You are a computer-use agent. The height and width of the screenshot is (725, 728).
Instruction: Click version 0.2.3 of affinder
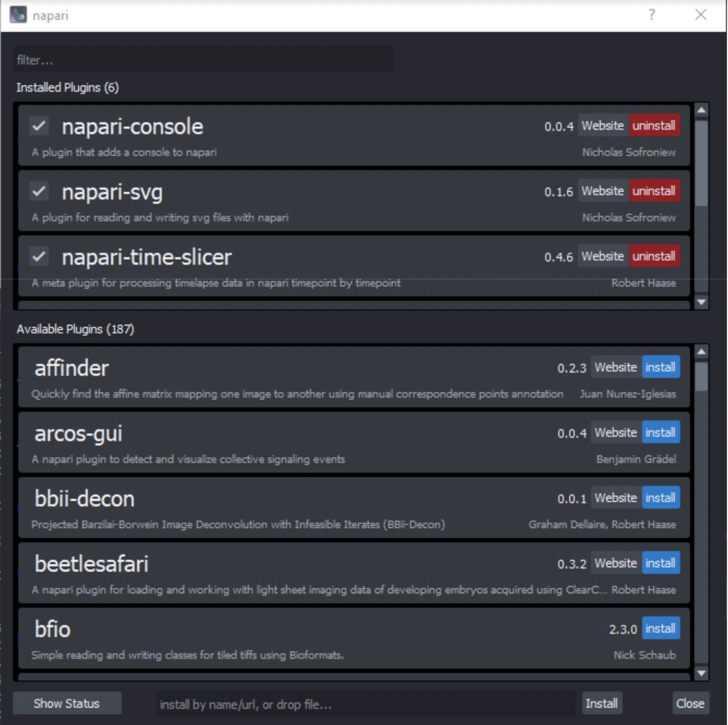[x=572, y=368]
